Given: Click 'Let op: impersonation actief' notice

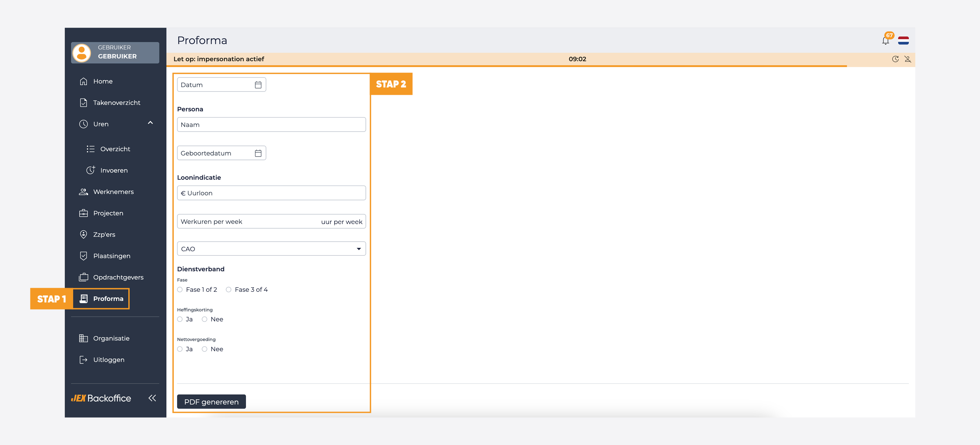Looking at the screenshot, I should coord(219,59).
